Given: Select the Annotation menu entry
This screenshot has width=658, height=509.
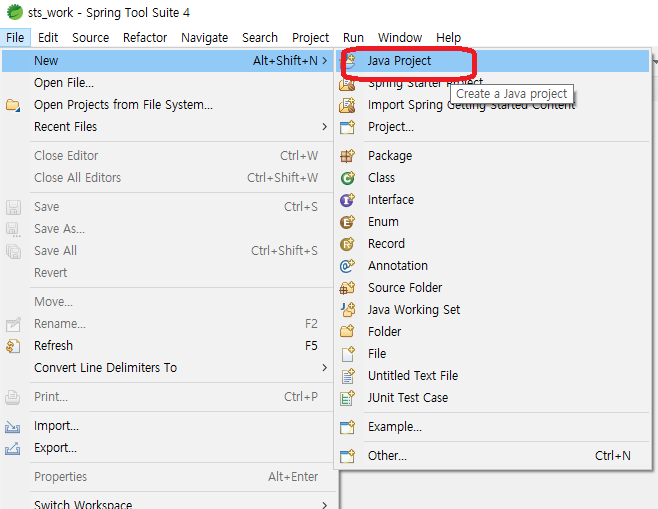Looking at the screenshot, I should click(492, 266).
